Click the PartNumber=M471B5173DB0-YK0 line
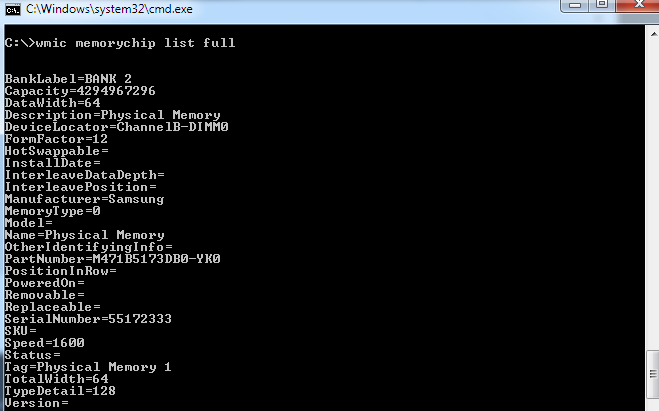This screenshot has height=411, width=659. coord(112,259)
